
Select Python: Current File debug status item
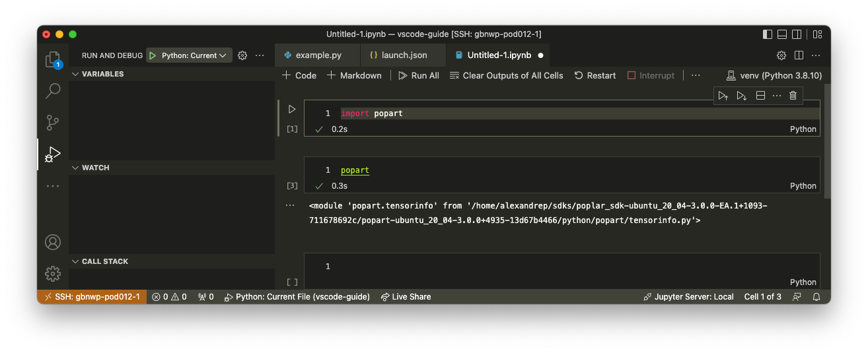297,297
